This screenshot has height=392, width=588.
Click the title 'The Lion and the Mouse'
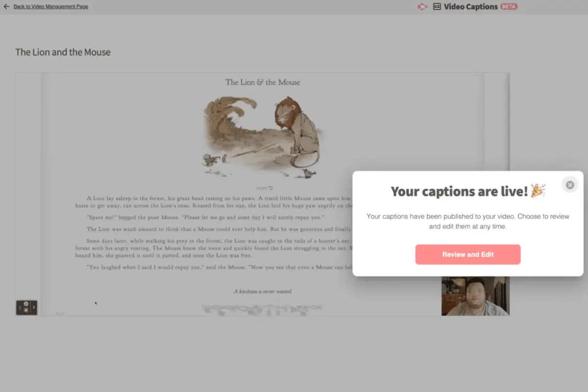tap(63, 52)
